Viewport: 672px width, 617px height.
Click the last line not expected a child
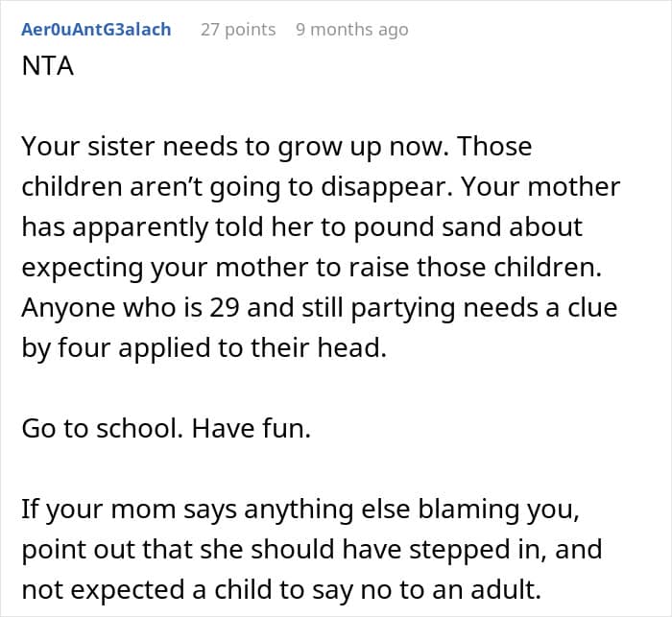coord(281,590)
